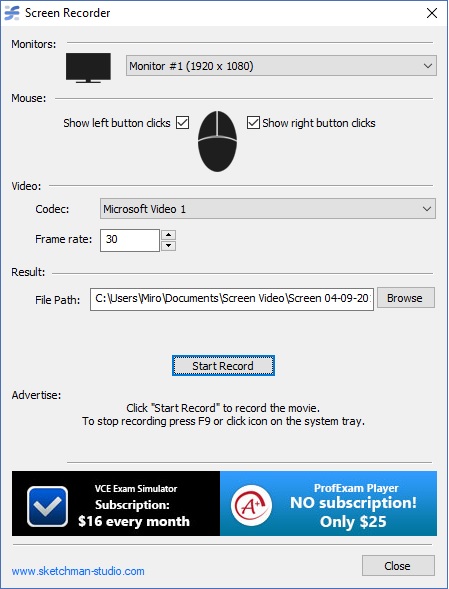Click the Close button at the bottom

tap(398, 566)
